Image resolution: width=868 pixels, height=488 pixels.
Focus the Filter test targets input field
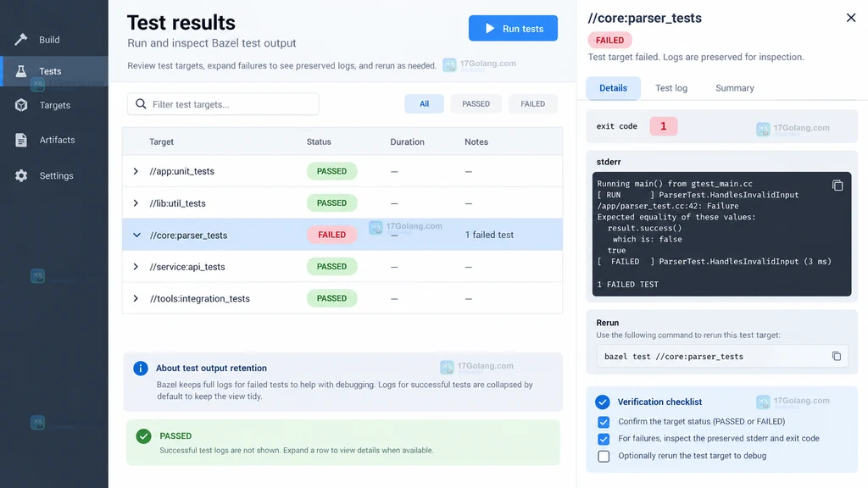click(223, 104)
